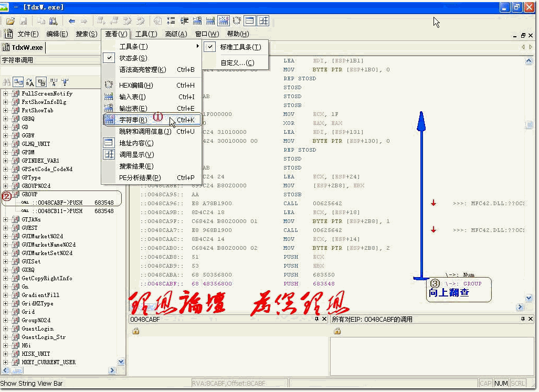Click the blue Back arrow icon

71,21
